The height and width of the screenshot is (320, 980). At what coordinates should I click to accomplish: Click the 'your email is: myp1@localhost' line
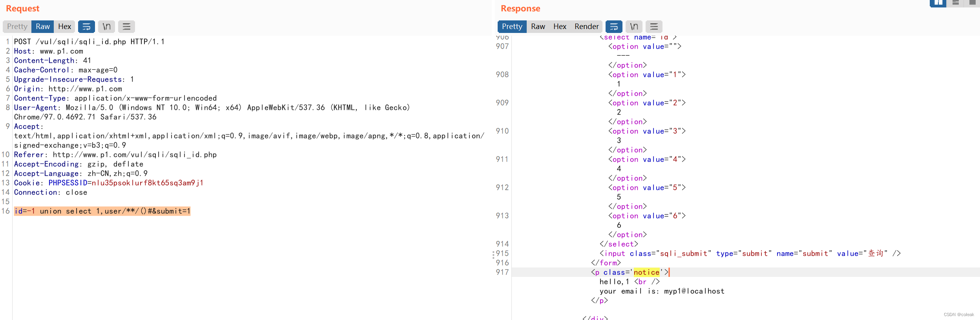point(662,291)
